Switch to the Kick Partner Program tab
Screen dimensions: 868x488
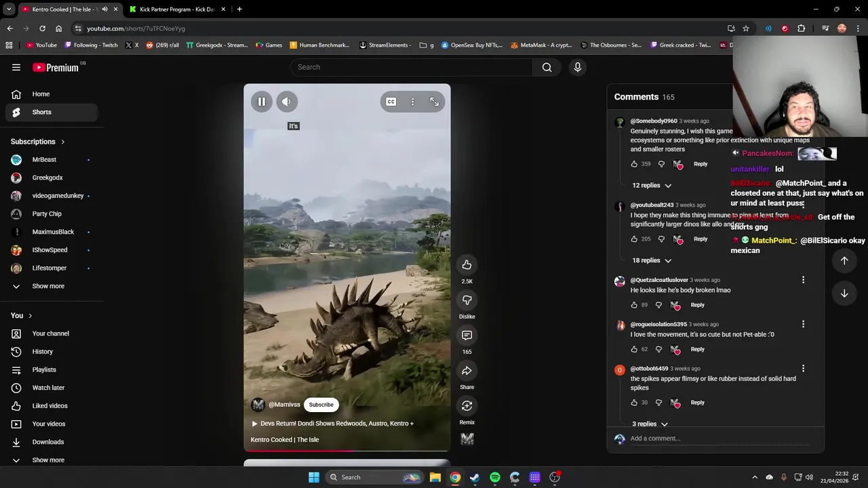click(x=176, y=9)
